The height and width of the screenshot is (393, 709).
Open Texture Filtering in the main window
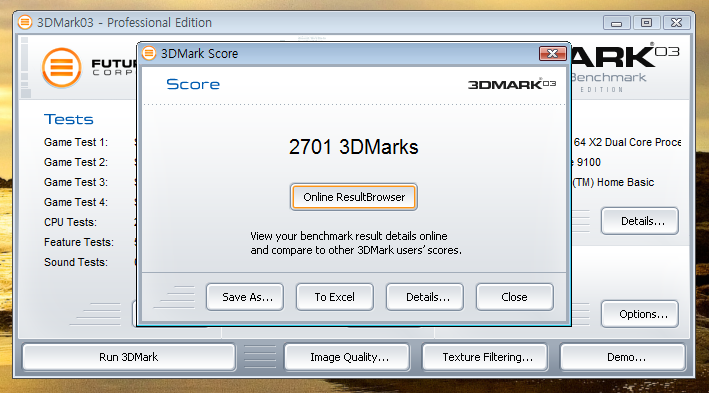point(485,357)
